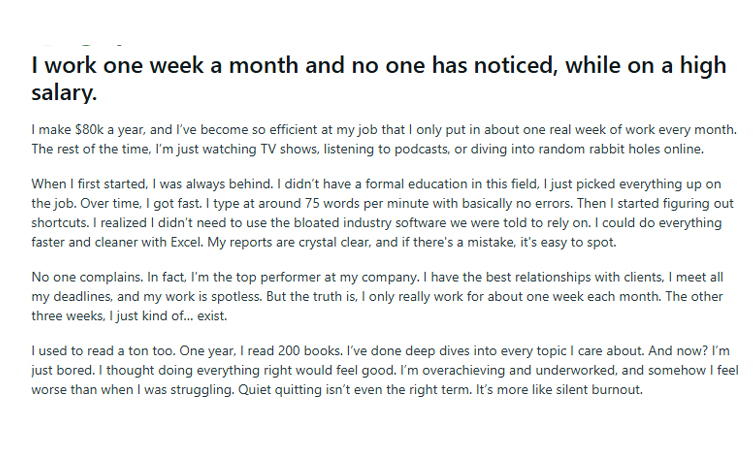Click the word "salary." in the headline

click(x=64, y=92)
